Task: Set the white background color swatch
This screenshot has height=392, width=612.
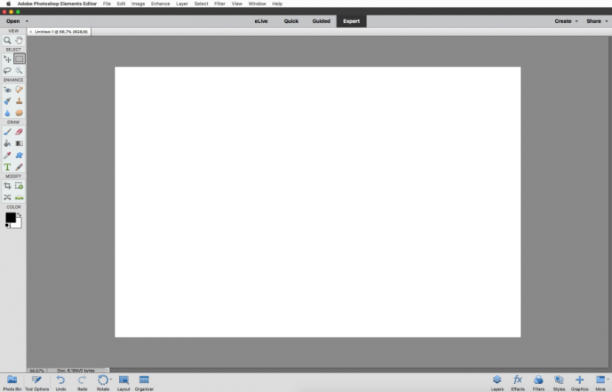Action: pos(18,224)
